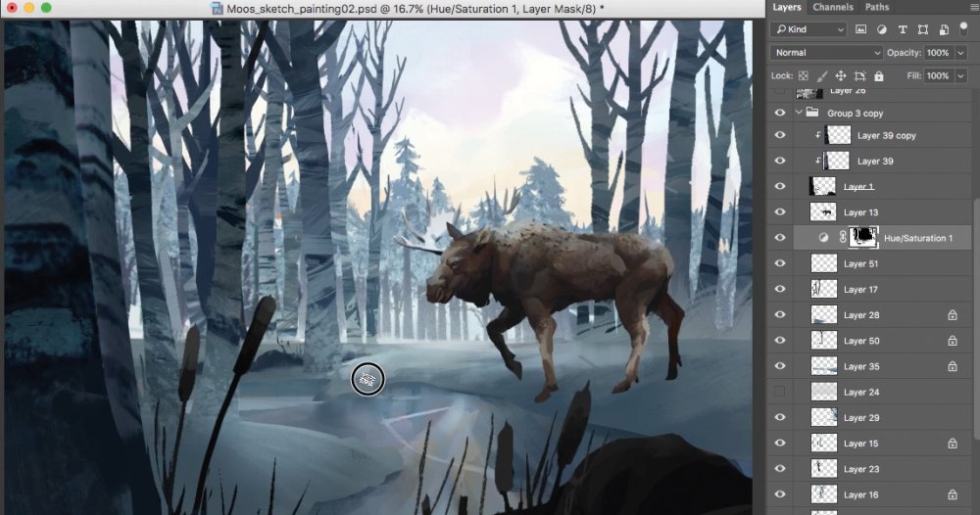Click the lock icon on Layer 16
This screenshot has width=980, height=515.
pyautogui.click(x=952, y=494)
